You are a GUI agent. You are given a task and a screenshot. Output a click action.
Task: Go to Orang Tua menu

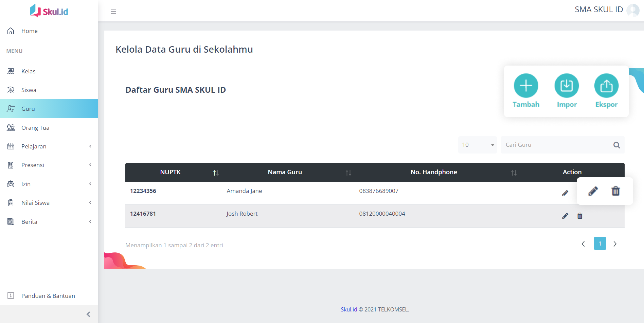(35, 128)
